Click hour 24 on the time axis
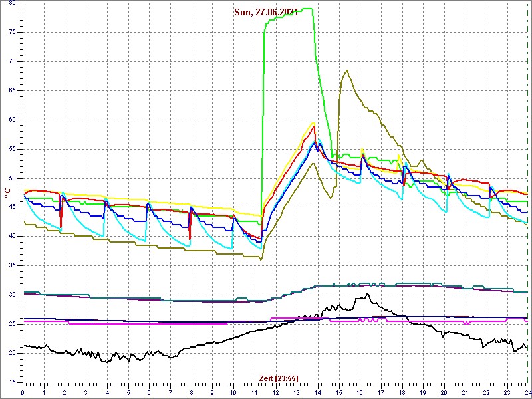 click(527, 392)
